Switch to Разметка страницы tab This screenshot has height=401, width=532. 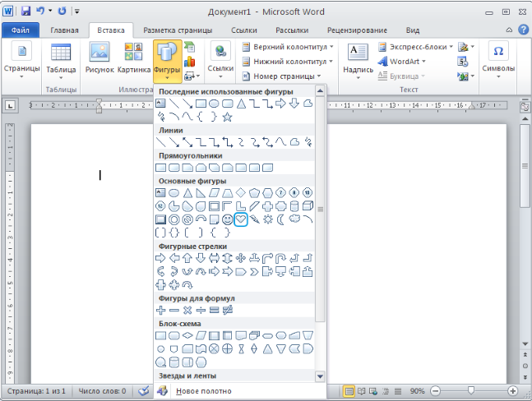pos(178,30)
